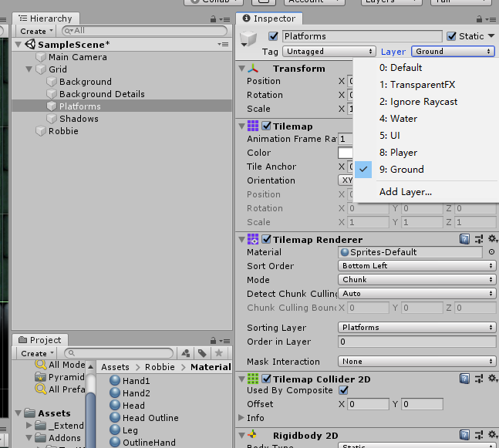Click the Material object picker circle
Image resolution: width=499 pixels, height=448 pixels.
[491, 252]
